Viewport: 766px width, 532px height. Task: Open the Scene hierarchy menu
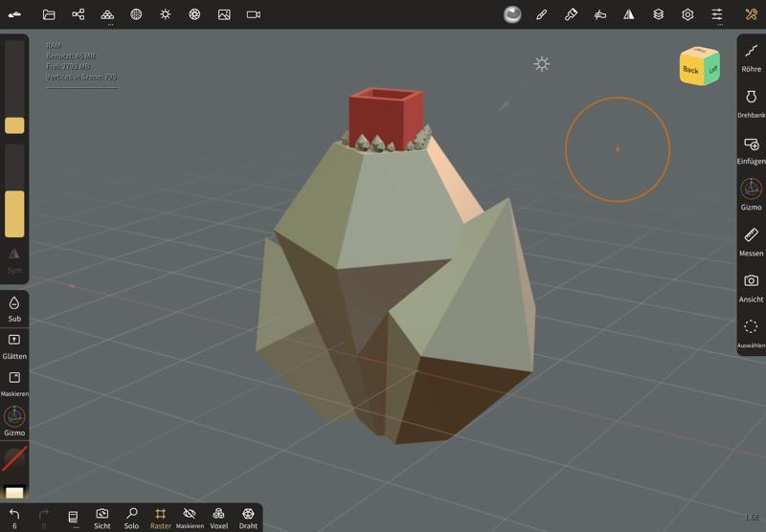(79, 14)
